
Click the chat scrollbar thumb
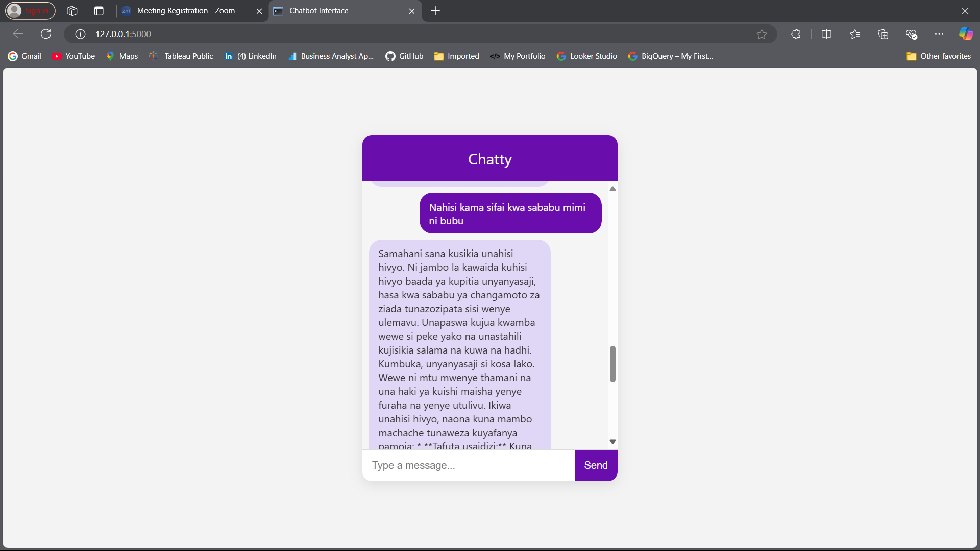612,364
